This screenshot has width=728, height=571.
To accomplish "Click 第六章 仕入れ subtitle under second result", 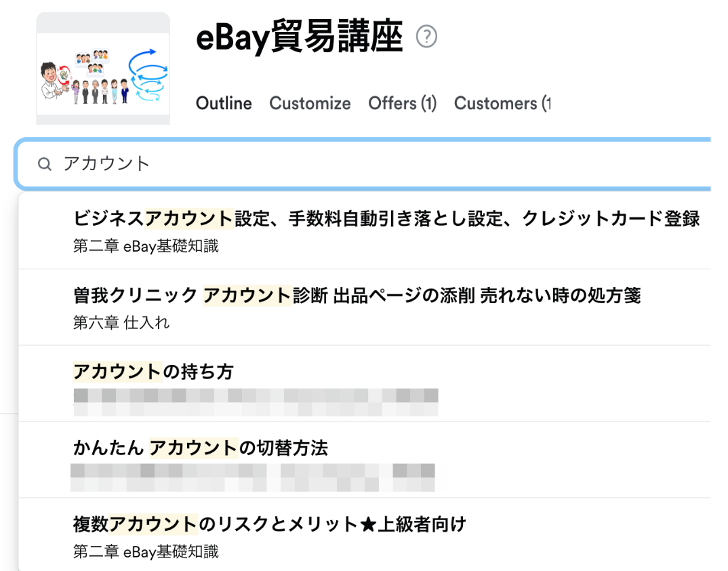I will (x=121, y=322).
